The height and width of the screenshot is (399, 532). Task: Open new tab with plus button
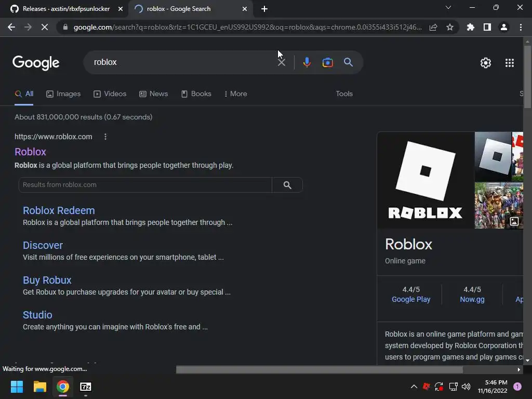coord(264,9)
